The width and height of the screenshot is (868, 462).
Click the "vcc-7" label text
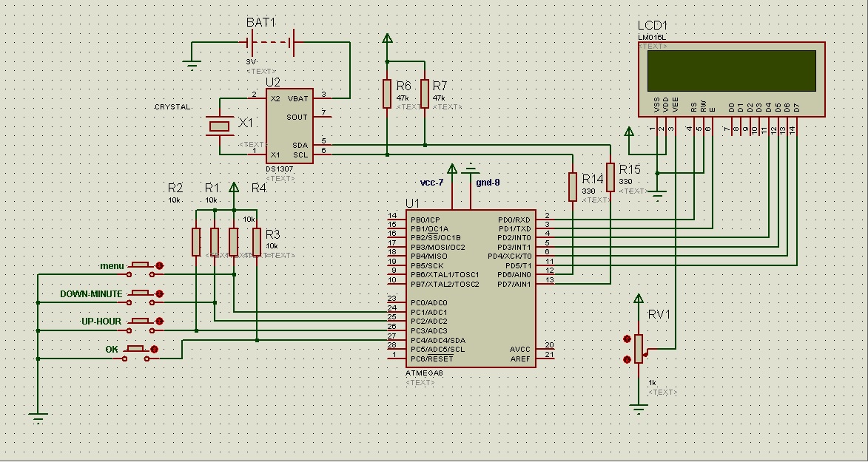click(x=432, y=183)
